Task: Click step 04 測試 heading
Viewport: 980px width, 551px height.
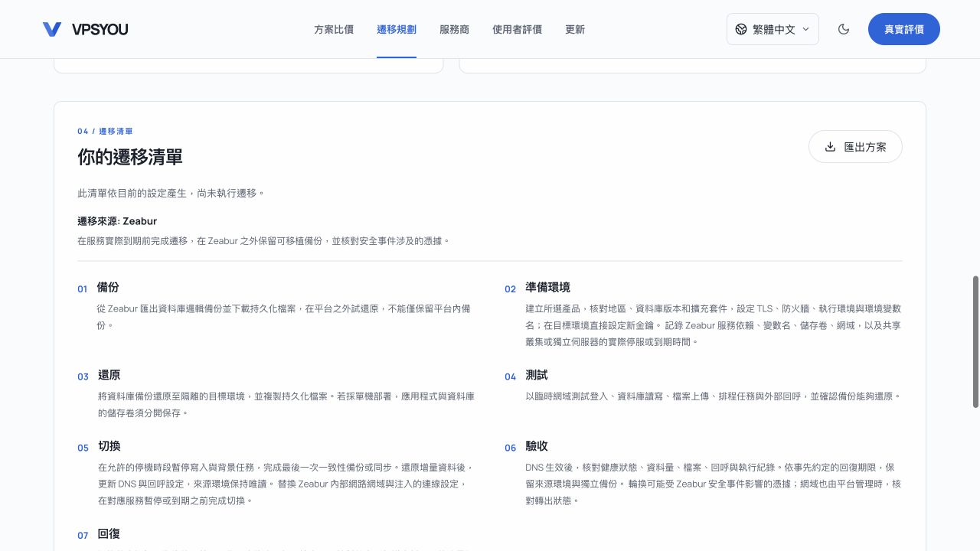Action: [x=537, y=376]
